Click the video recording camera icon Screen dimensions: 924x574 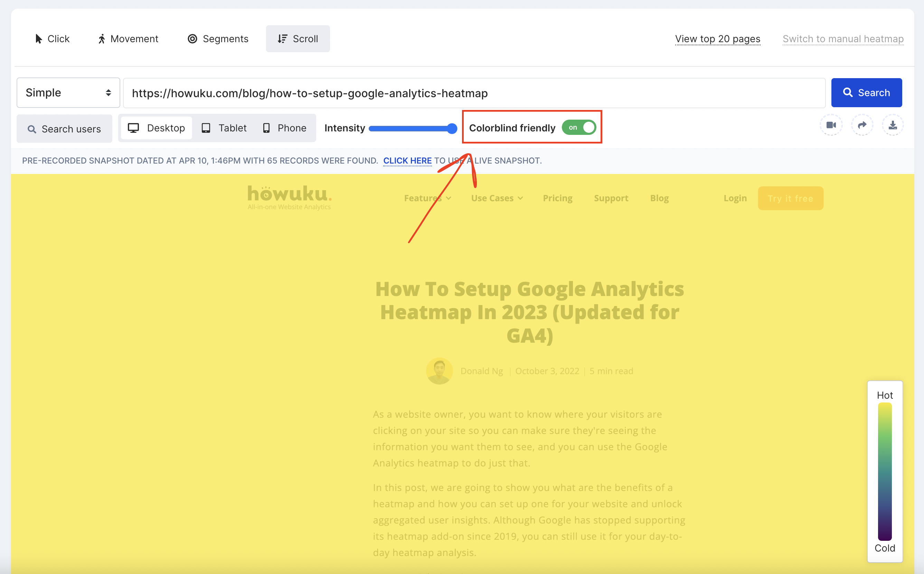click(x=831, y=125)
